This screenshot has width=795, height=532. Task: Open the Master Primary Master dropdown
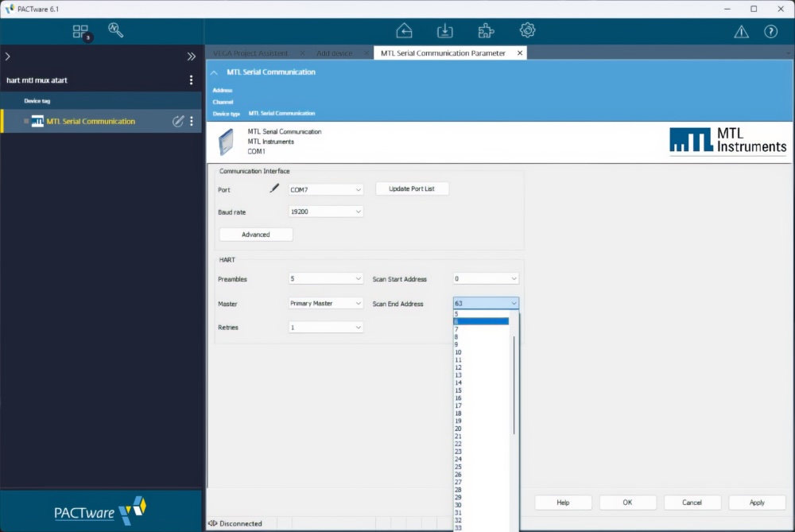pos(325,303)
